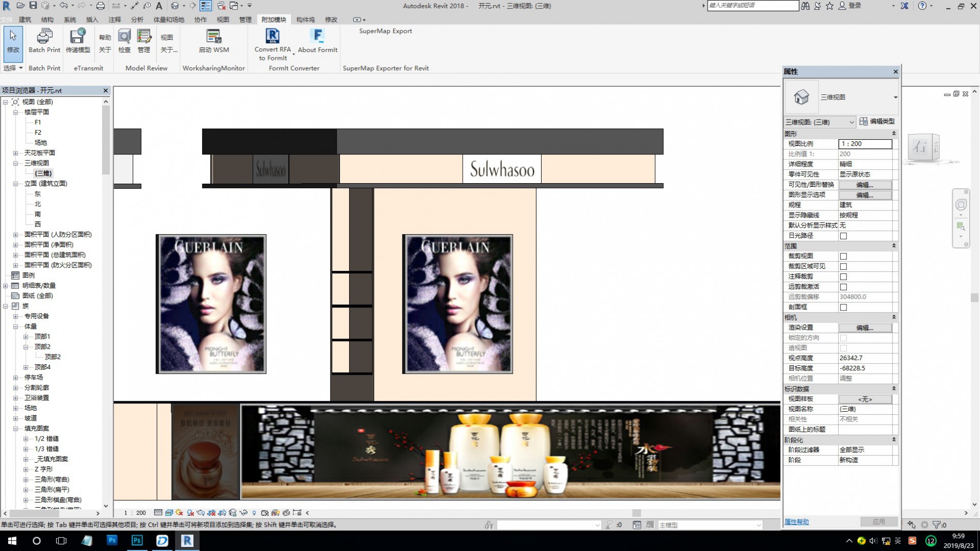This screenshot has width=980, height=551.
Task: Open the 建筑 ribbon tab
Action: [x=25, y=20]
